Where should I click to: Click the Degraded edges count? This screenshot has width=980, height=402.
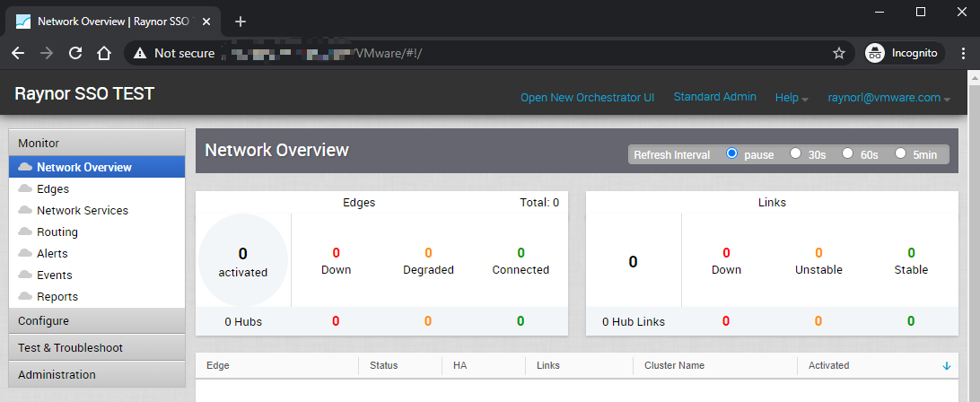(428, 253)
